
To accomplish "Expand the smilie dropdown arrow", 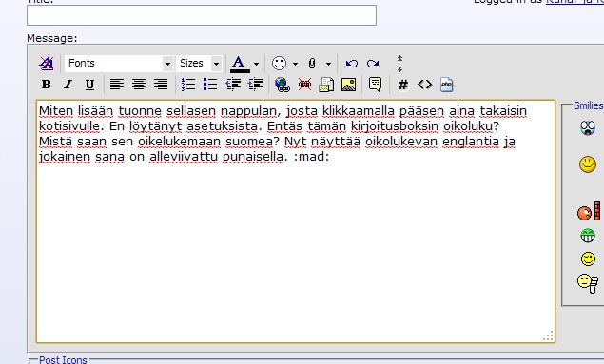I will pos(295,64).
